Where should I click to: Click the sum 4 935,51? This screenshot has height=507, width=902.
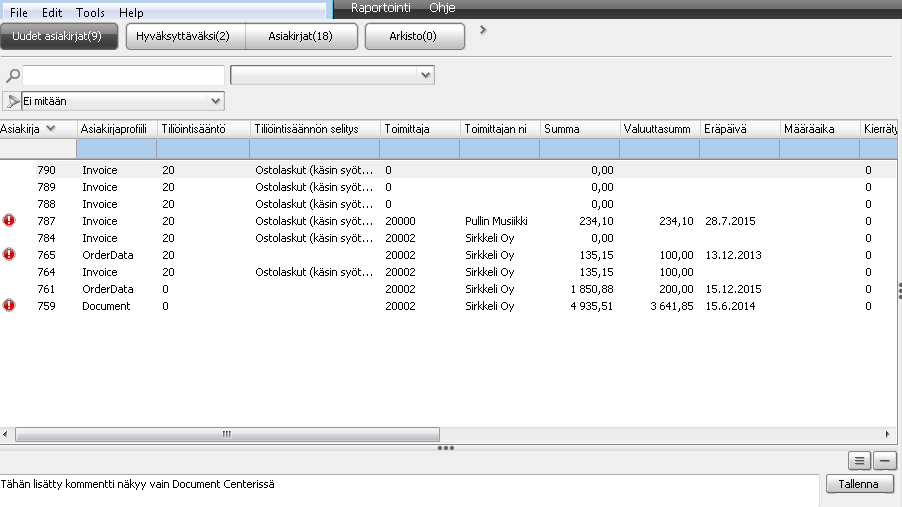click(591, 306)
